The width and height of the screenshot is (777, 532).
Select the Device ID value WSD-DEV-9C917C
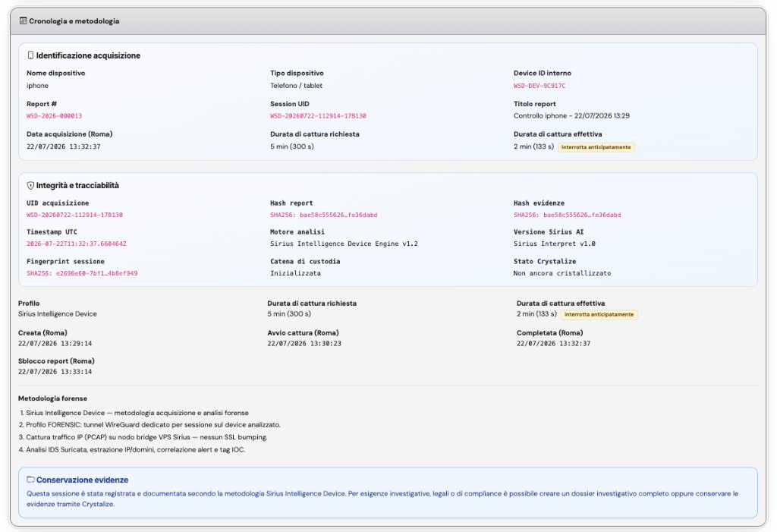pyautogui.click(x=539, y=86)
